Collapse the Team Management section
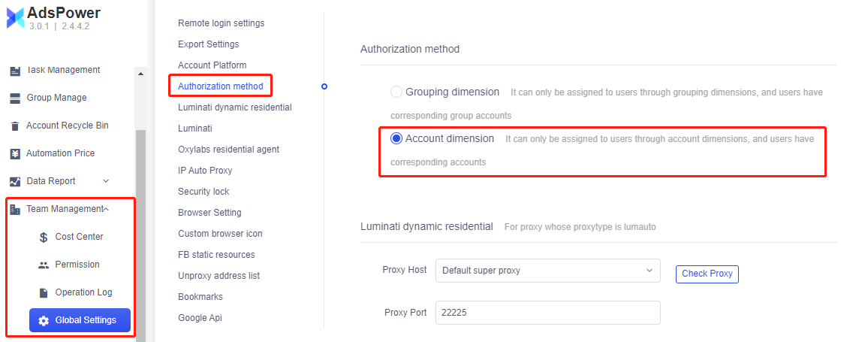Screen dimensions: 868x342 (106, 209)
